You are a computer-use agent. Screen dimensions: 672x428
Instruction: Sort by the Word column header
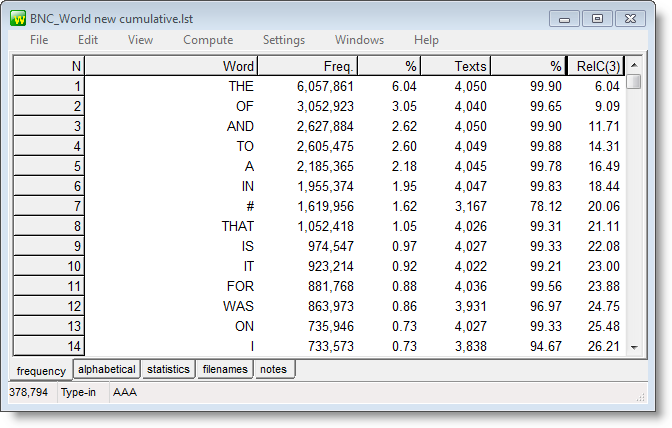(171, 66)
